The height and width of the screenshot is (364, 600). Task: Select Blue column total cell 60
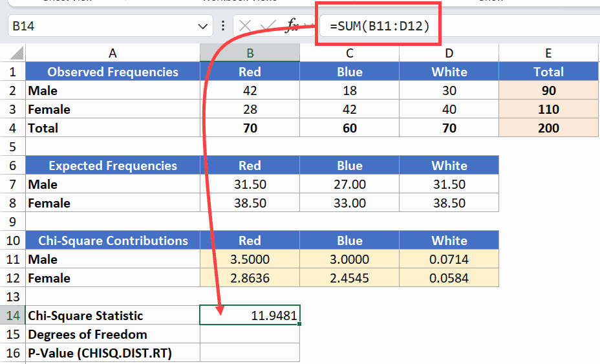349,128
